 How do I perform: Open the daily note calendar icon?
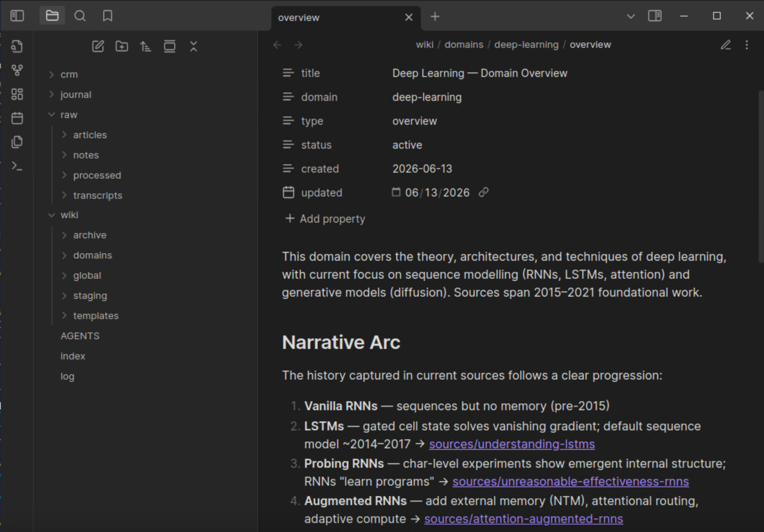click(x=17, y=118)
